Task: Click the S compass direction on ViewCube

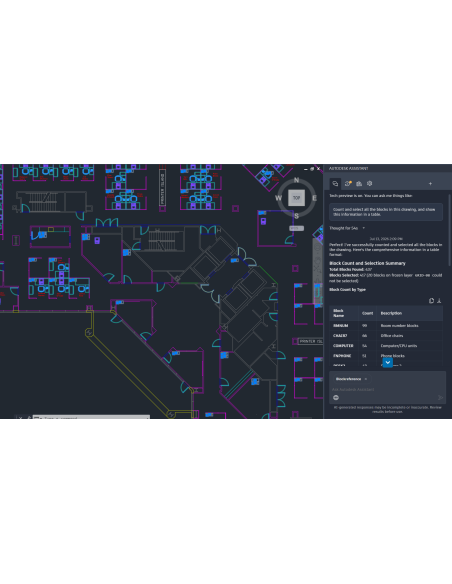Action: click(x=296, y=216)
